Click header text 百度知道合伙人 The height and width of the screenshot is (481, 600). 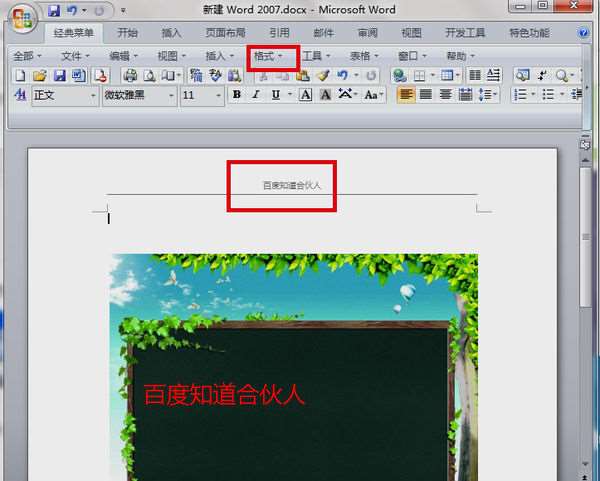coord(292,186)
